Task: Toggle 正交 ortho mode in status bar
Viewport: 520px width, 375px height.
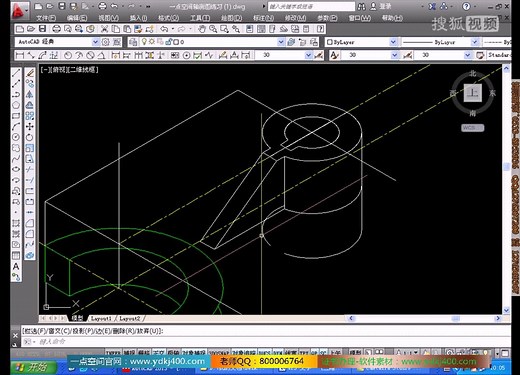Action: pyautogui.click(x=158, y=352)
